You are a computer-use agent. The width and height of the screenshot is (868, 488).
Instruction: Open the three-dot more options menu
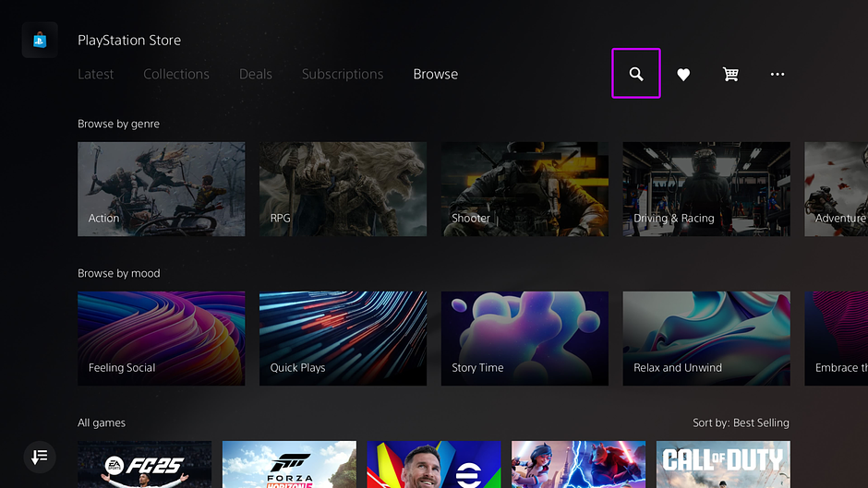pyautogui.click(x=778, y=74)
